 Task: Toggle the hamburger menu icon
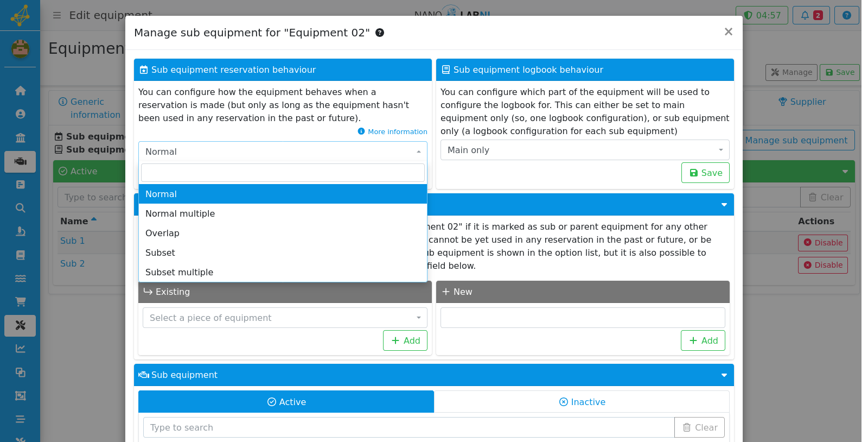[x=56, y=15]
